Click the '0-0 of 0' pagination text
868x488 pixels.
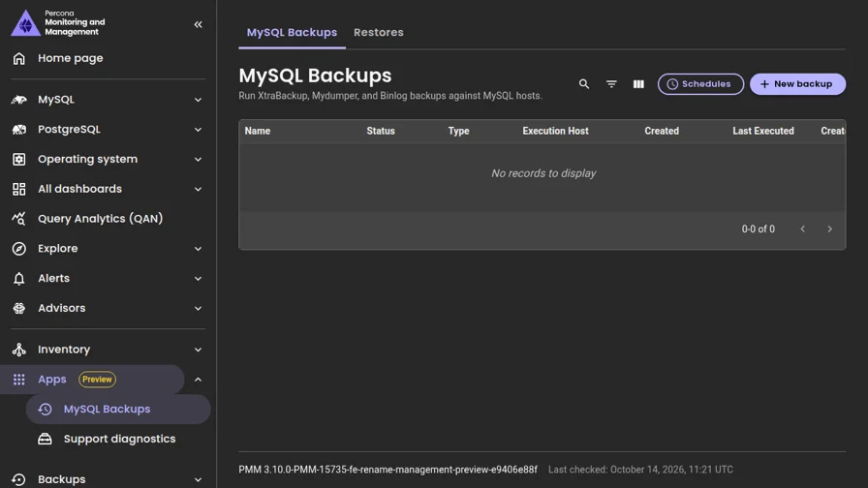[x=758, y=229]
